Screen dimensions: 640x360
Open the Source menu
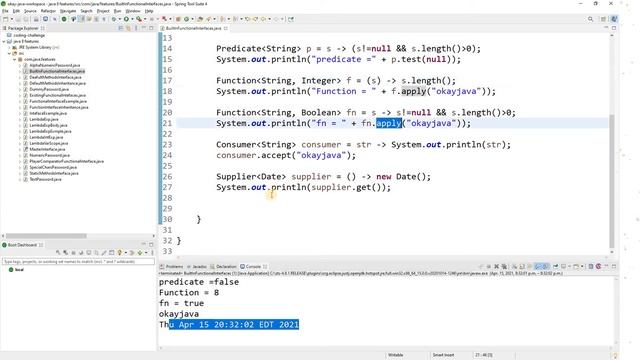pos(30,11)
